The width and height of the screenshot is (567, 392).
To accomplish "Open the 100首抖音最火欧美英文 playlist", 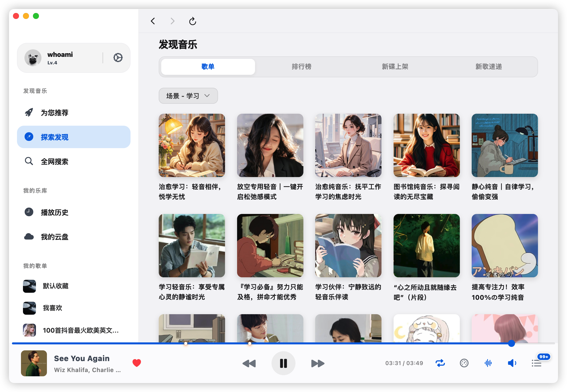I will click(x=80, y=330).
